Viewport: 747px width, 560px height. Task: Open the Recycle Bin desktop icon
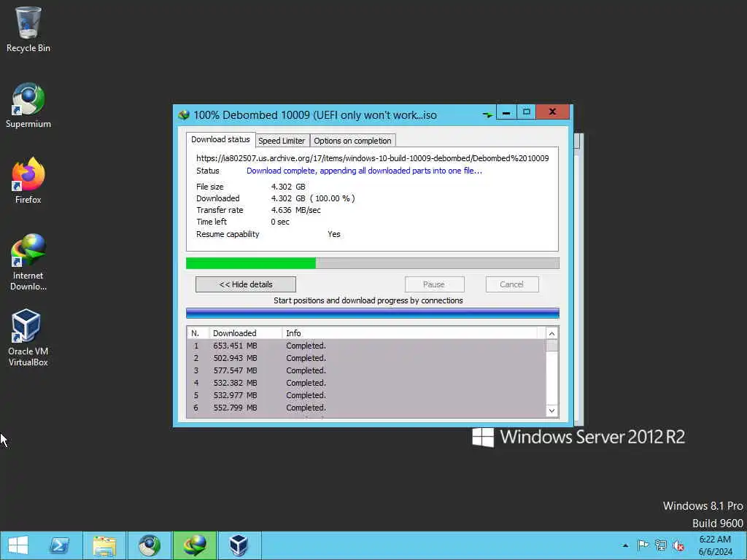[x=28, y=29]
